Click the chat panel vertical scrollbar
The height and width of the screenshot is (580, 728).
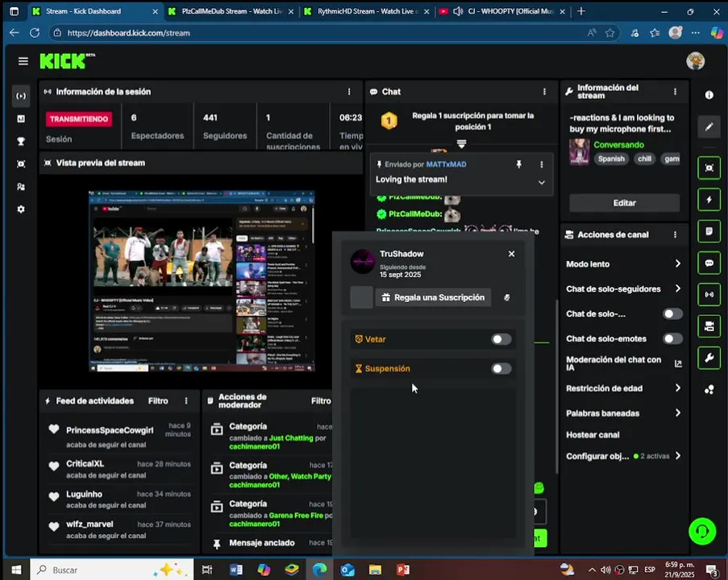(556, 386)
